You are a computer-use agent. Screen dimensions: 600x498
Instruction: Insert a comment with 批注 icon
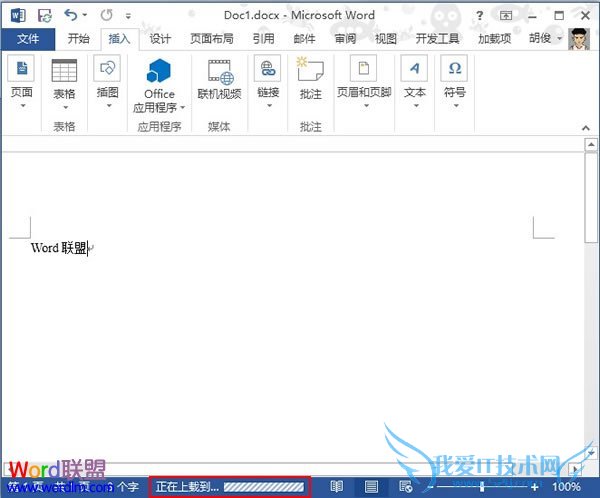tap(310, 71)
